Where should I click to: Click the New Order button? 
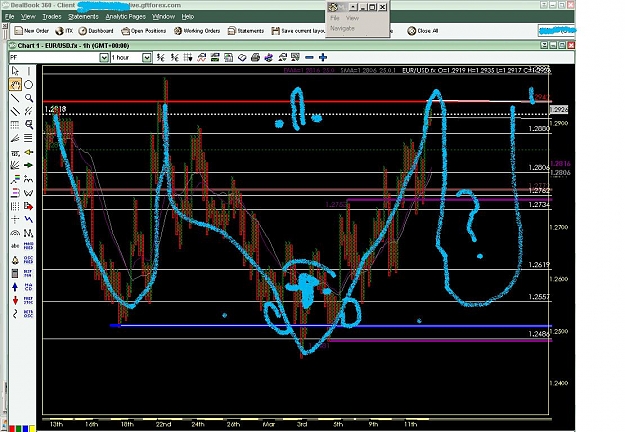point(31,31)
